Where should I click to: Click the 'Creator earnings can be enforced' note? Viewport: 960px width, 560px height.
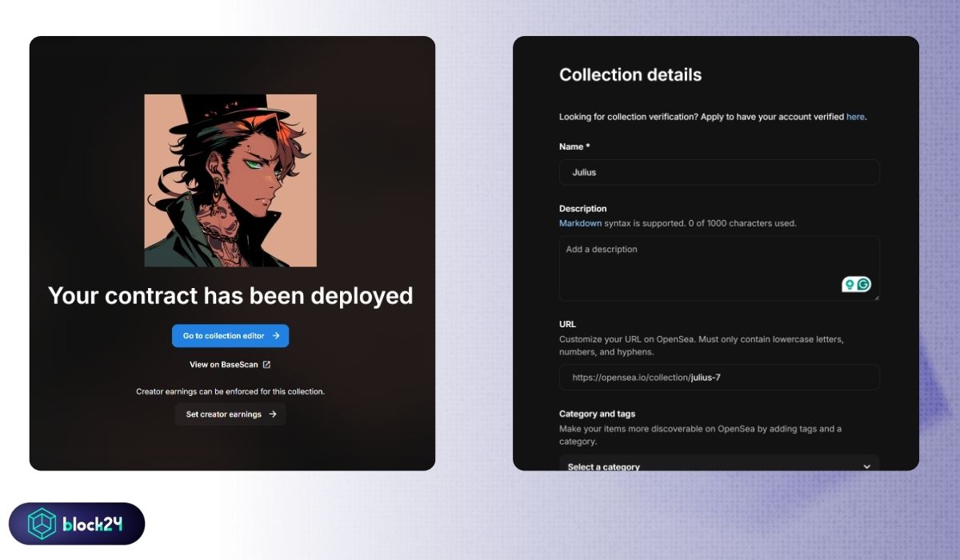click(230, 392)
